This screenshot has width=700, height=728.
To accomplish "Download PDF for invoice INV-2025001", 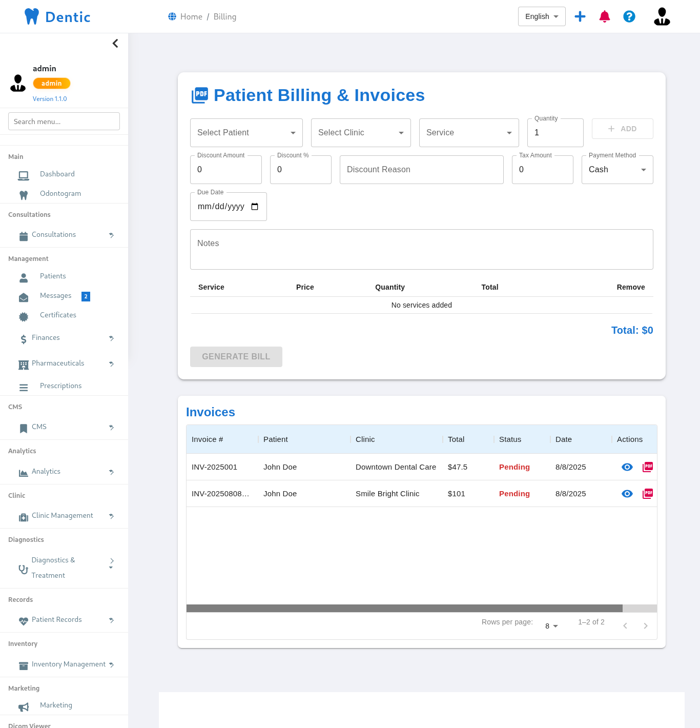I will tap(648, 467).
